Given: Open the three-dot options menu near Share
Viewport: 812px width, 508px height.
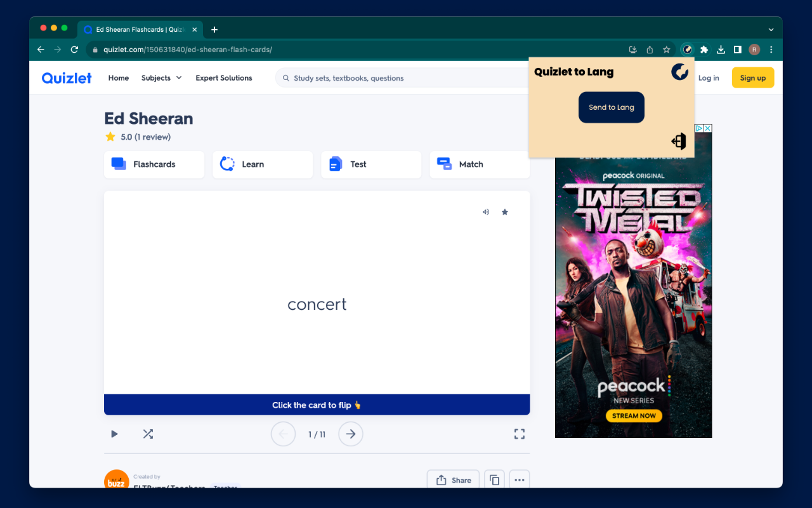Looking at the screenshot, I should point(519,479).
